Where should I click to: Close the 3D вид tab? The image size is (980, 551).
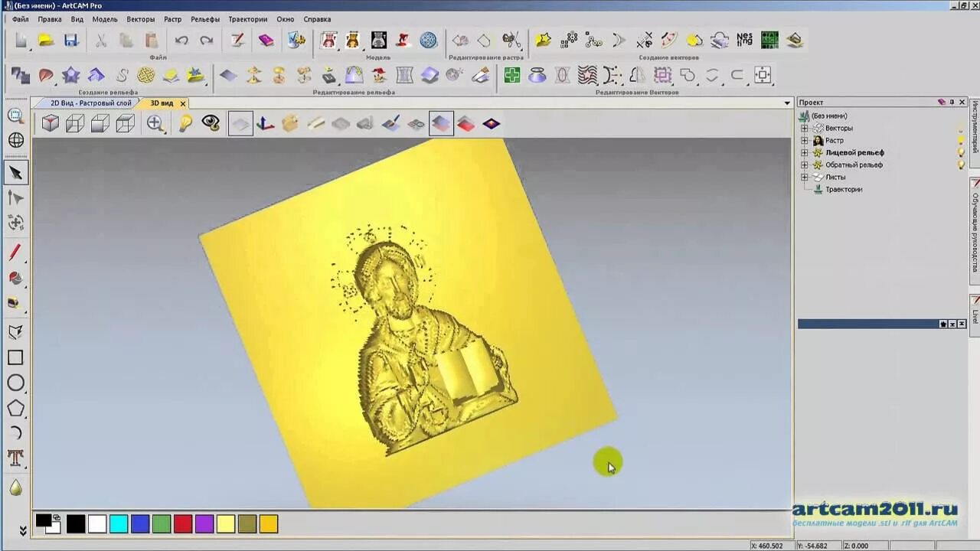183,103
